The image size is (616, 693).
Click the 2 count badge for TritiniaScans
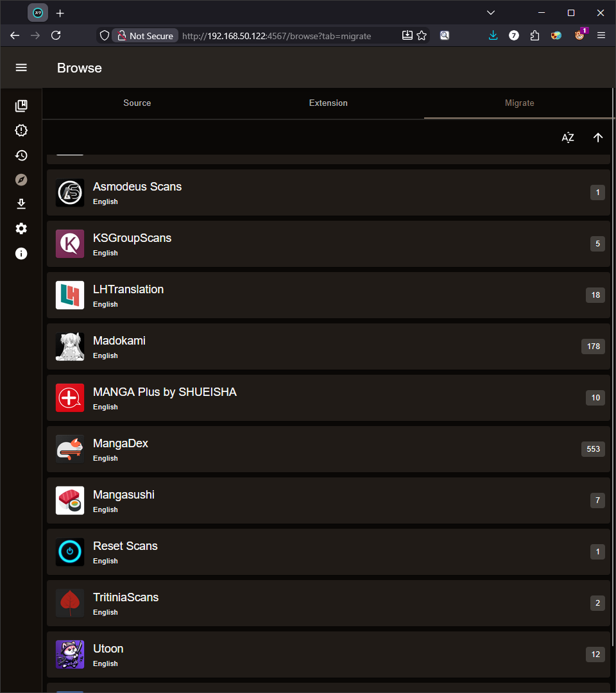click(597, 603)
